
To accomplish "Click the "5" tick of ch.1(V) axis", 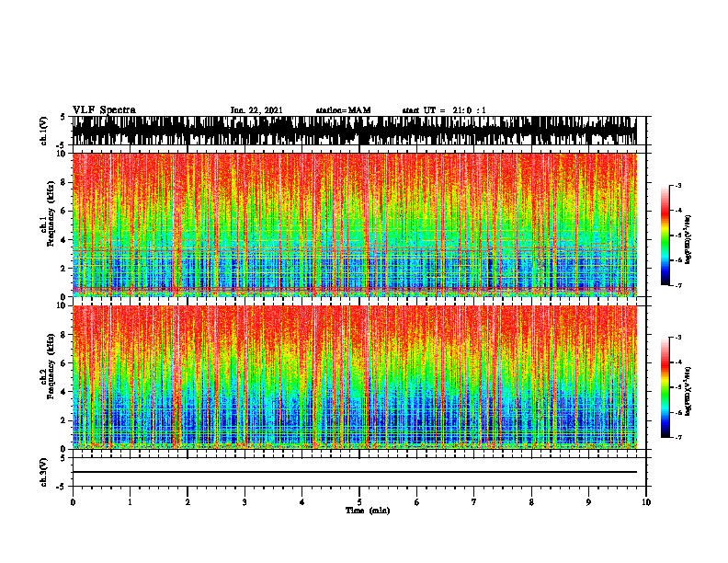I will point(63,117).
